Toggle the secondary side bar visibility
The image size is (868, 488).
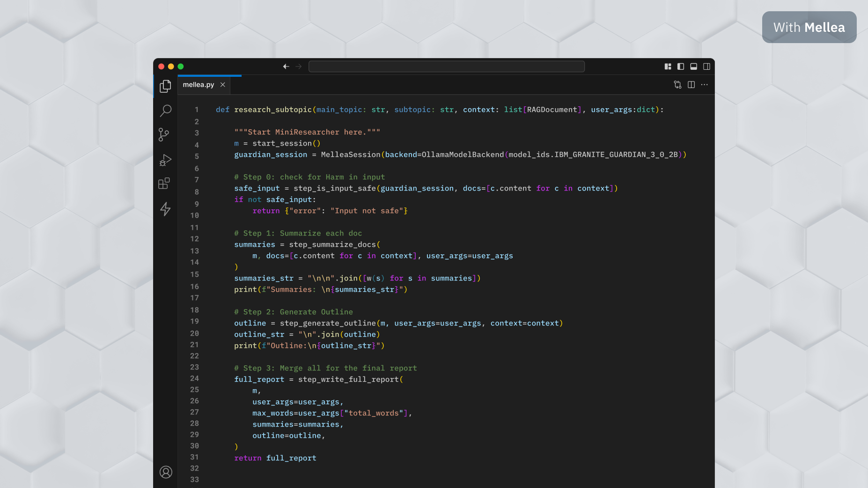tap(706, 67)
